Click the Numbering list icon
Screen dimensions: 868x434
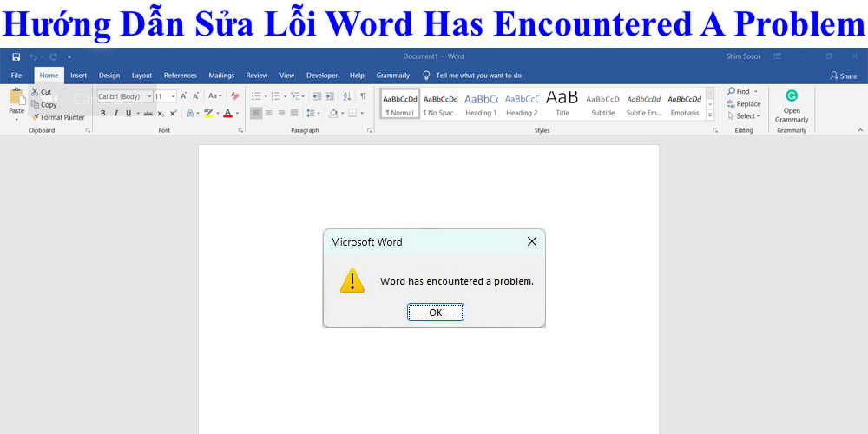pos(276,96)
